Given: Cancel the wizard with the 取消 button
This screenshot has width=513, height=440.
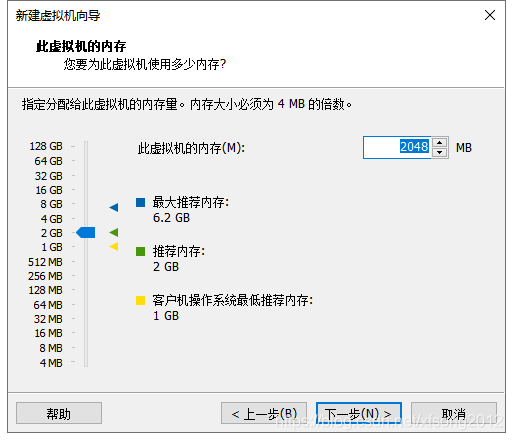Looking at the screenshot, I should pyautogui.click(x=454, y=413).
